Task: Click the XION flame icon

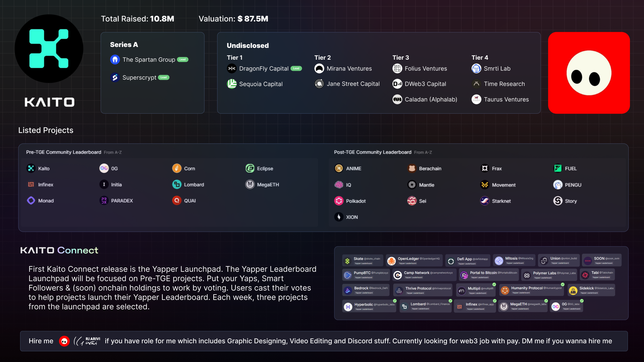Action: tap(339, 217)
